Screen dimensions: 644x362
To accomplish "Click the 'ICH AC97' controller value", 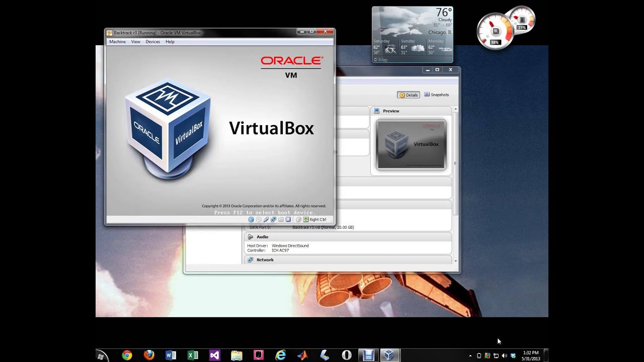I will 280,250.
